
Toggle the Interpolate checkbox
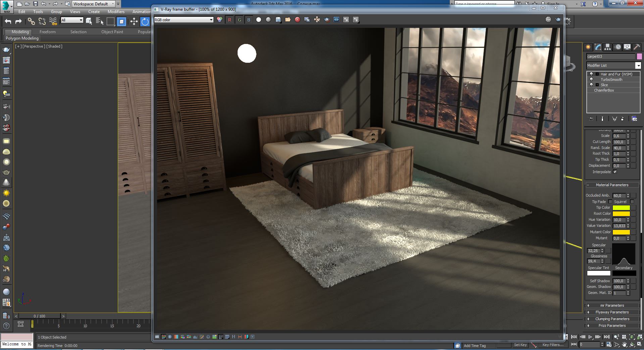(x=615, y=172)
